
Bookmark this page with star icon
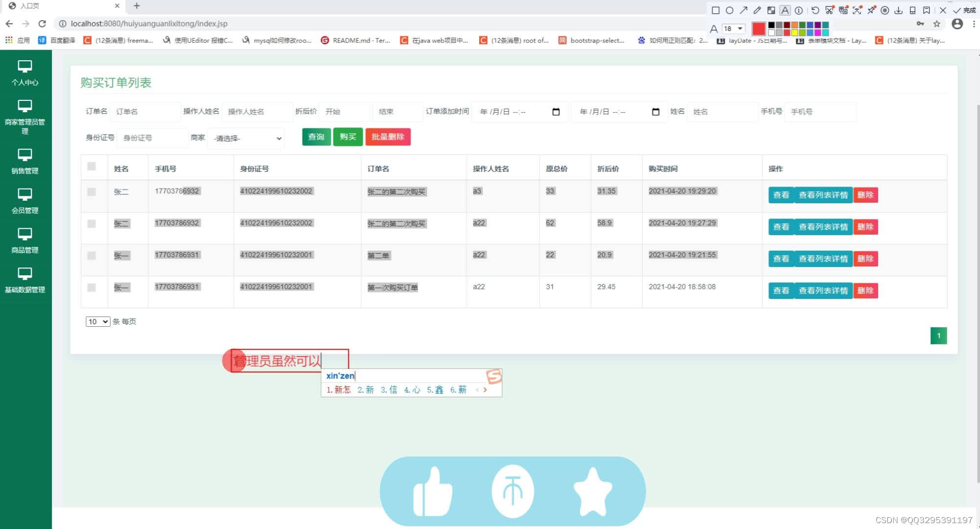point(937,24)
